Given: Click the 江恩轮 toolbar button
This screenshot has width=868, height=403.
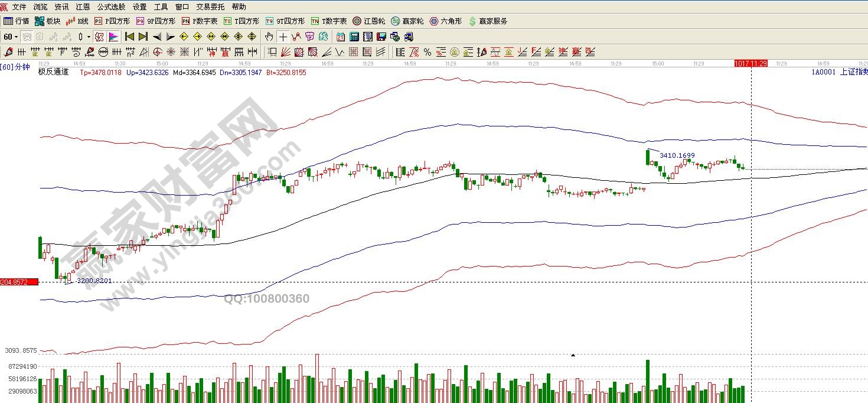Looking at the screenshot, I should coord(369,21).
